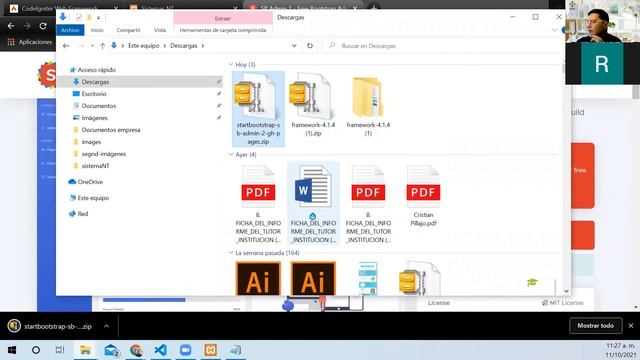The image size is (640, 360).
Task: Select Este equipo in navigation pane
Action: 89,198
